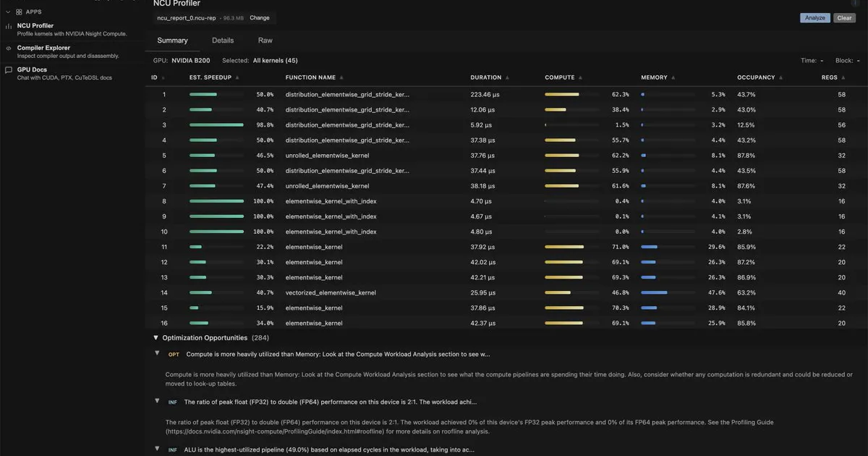Screen dimensions: 868x456
Task: Sort by EST. SPEEDUP arrow icon
Action: (x=237, y=77)
